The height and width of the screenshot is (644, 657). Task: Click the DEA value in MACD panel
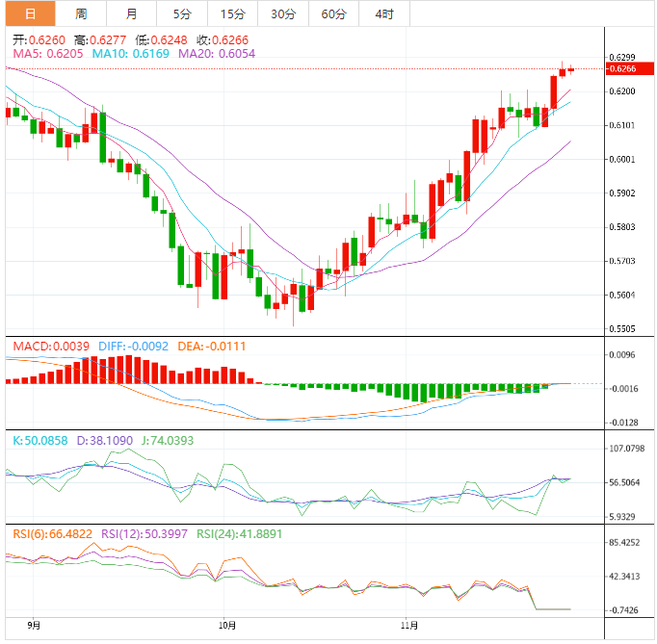coord(215,345)
